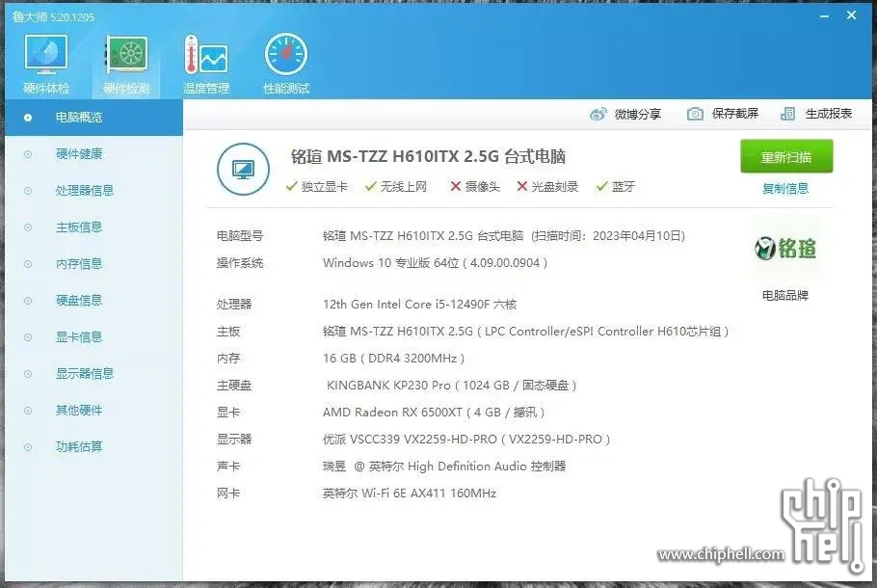Open 功耗估算 sidebar item

pos(79,446)
